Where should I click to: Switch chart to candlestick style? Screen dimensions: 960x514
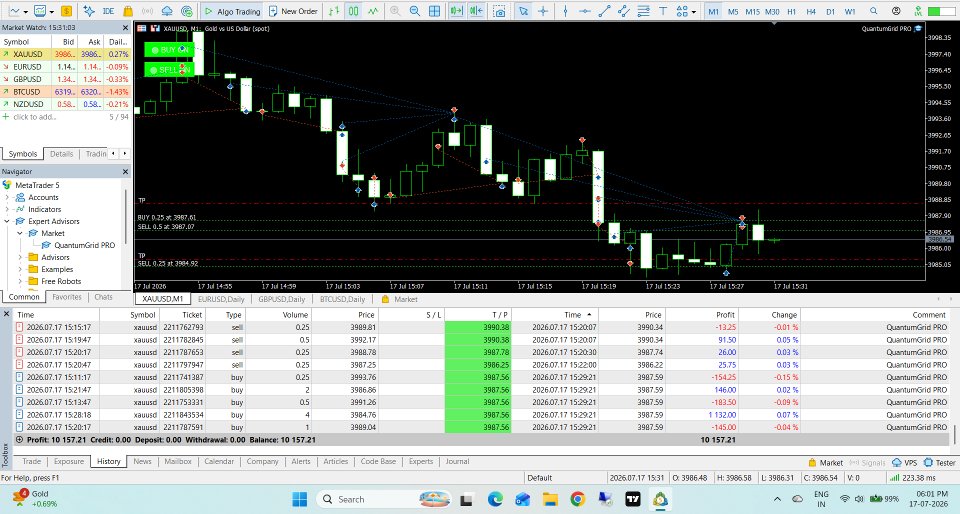click(354, 11)
